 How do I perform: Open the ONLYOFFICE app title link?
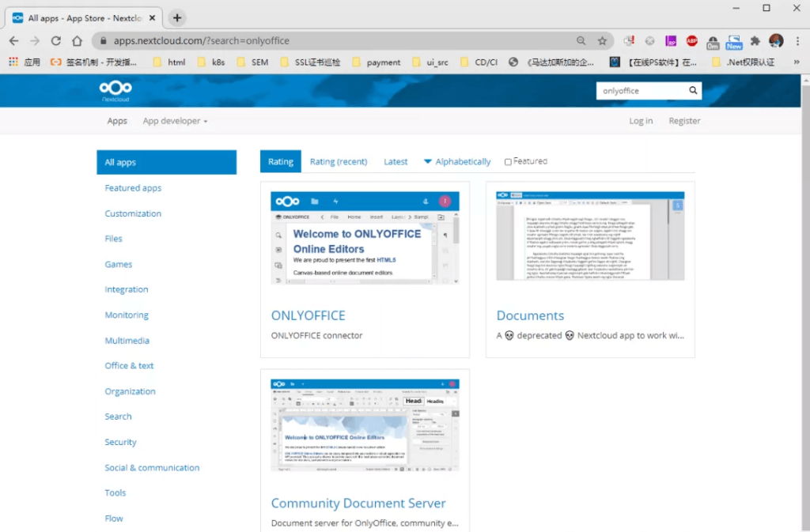pos(308,315)
